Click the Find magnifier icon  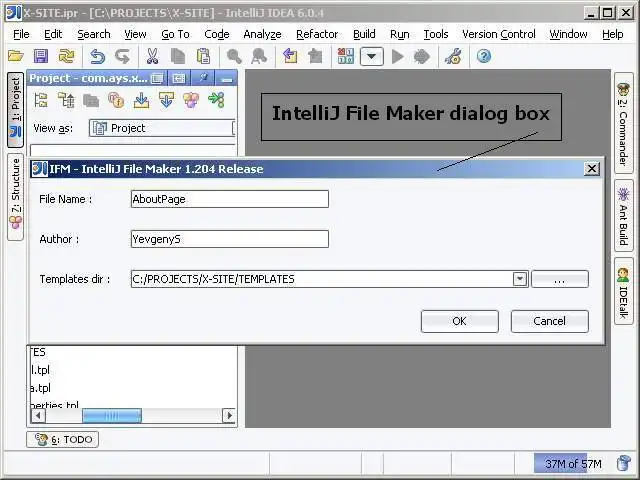click(234, 56)
